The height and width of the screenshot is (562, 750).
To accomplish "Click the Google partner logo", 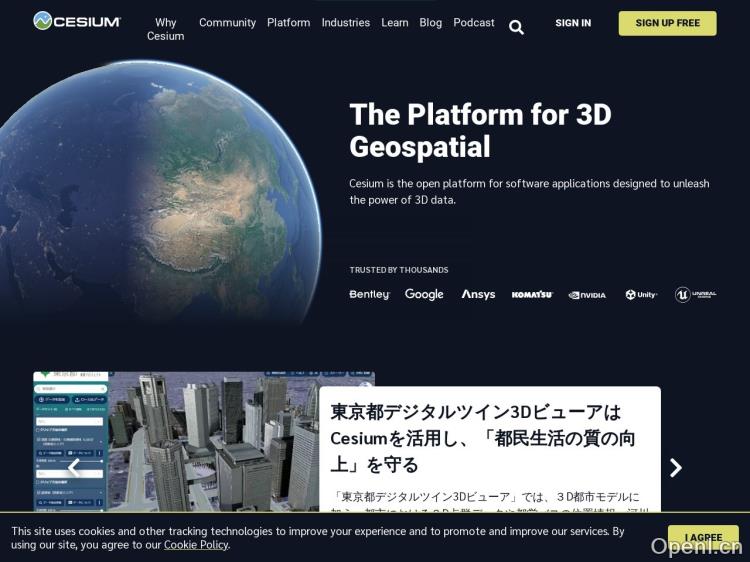I will point(424,295).
